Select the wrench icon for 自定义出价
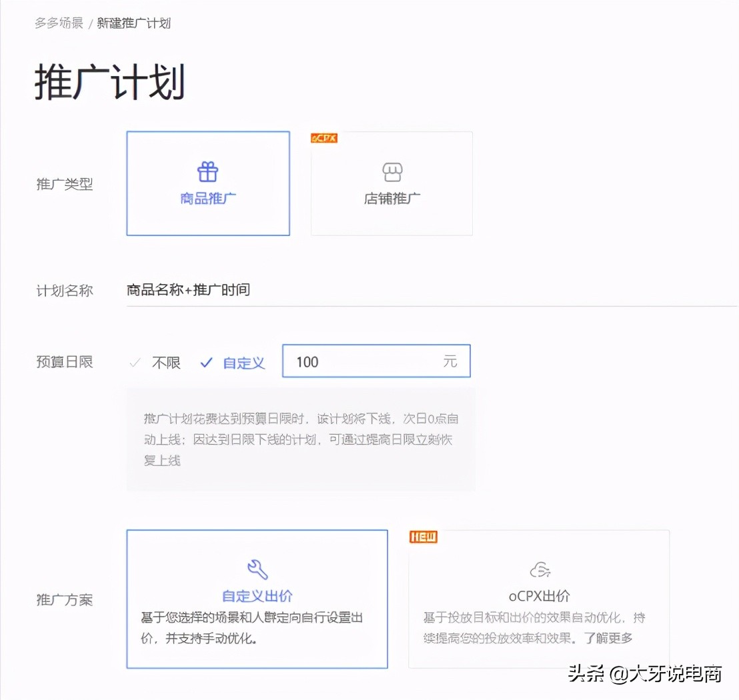This screenshot has width=739, height=700. (257, 568)
